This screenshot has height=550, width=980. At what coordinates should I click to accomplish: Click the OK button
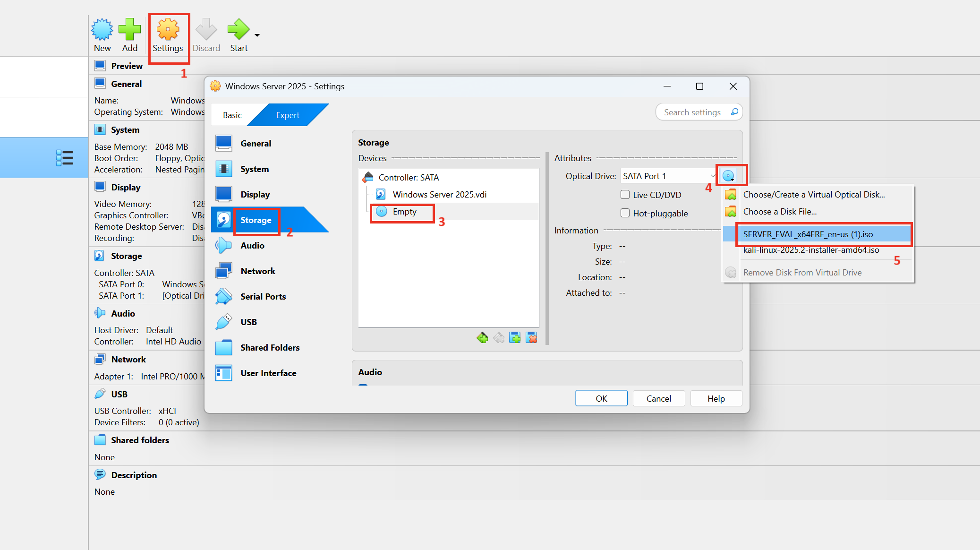click(601, 398)
